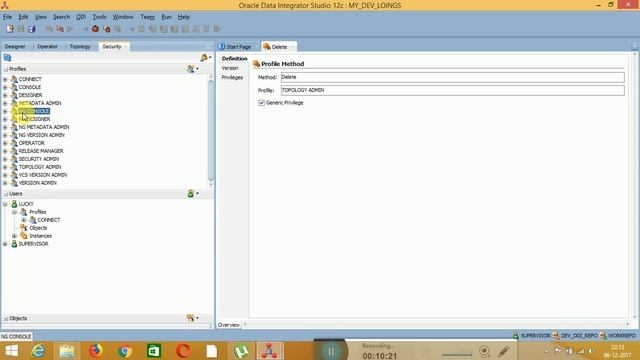Click the recorder volume slider
Screen dimensions: 640x360
pyautogui.click(x=457, y=354)
